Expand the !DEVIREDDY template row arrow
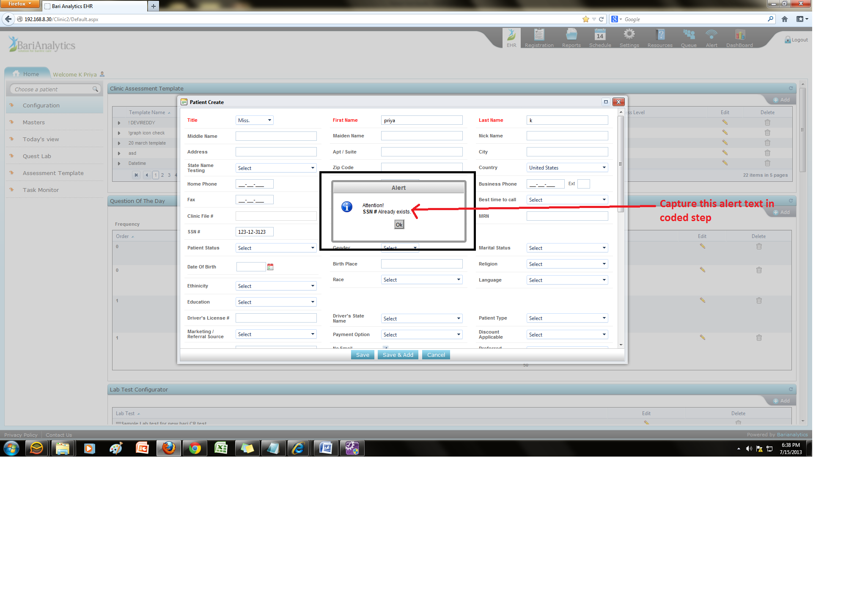This screenshot has height=613, width=868. (119, 123)
